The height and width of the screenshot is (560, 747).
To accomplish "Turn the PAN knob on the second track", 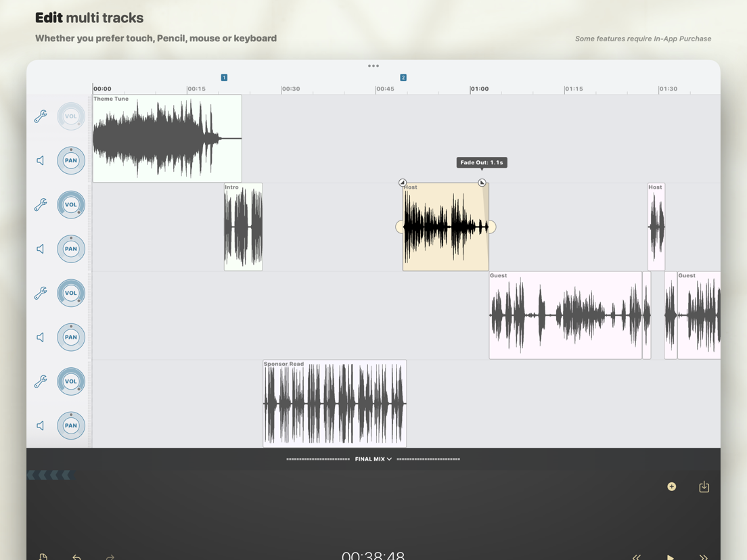I will coord(71,160).
